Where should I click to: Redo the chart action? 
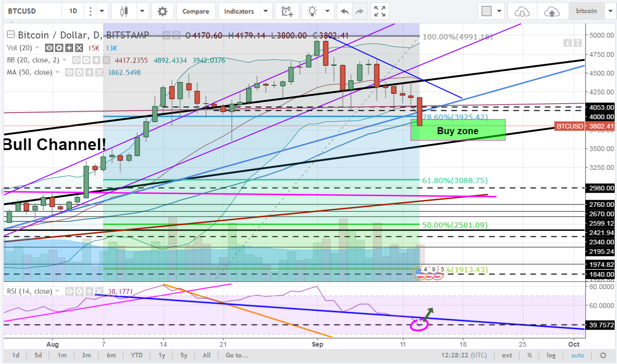359,11
